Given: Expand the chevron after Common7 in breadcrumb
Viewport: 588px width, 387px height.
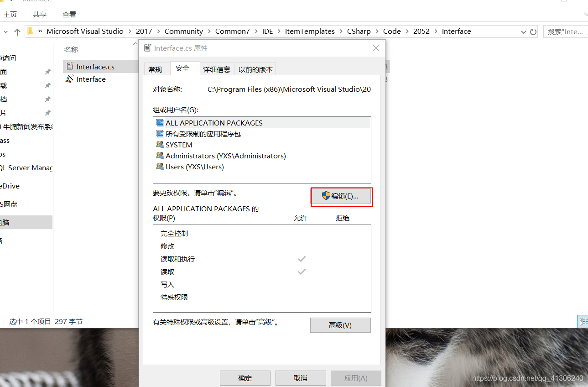Looking at the screenshot, I should pos(256,31).
